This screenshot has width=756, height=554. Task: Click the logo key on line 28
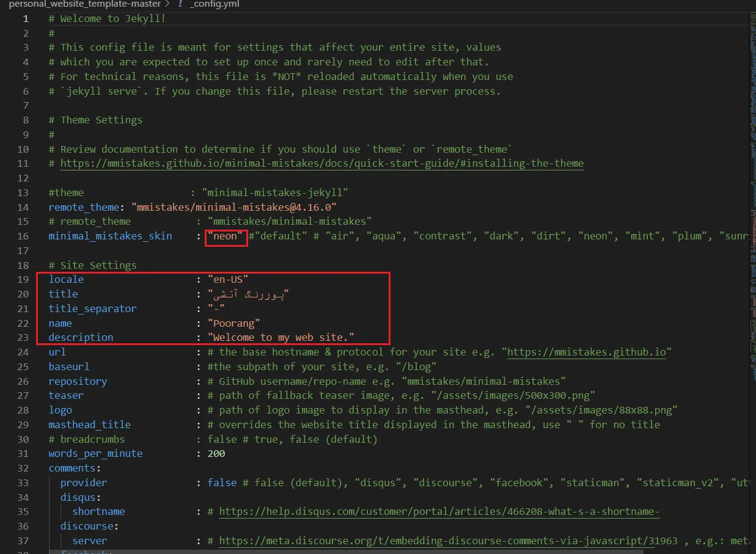tap(61, 410)
